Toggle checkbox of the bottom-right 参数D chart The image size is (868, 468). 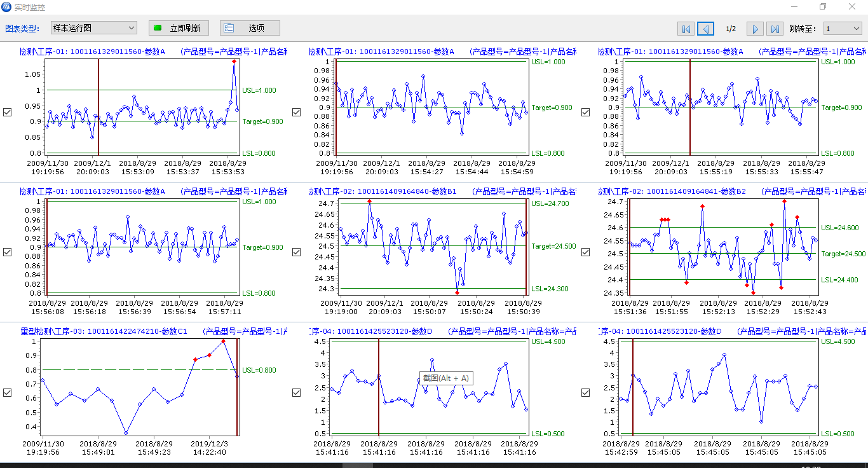click(586, 392)
